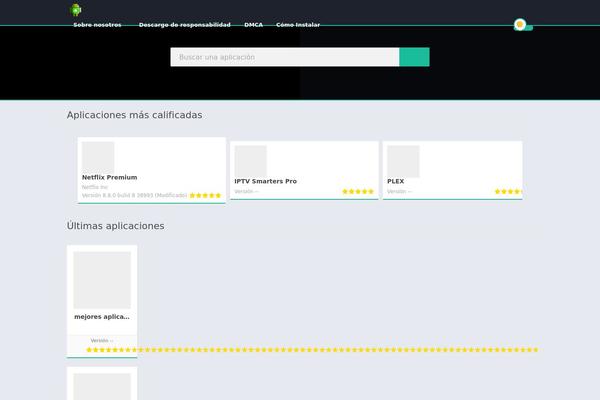
Task: Open the PLEX app thumbnail
Action: coord(403,162)
